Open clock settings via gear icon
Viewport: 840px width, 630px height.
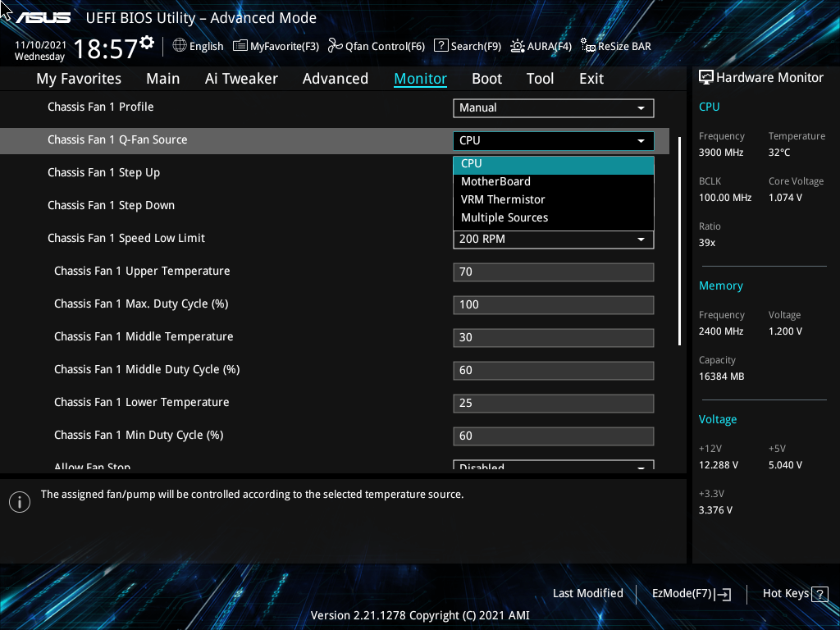[x=147, y=43]
